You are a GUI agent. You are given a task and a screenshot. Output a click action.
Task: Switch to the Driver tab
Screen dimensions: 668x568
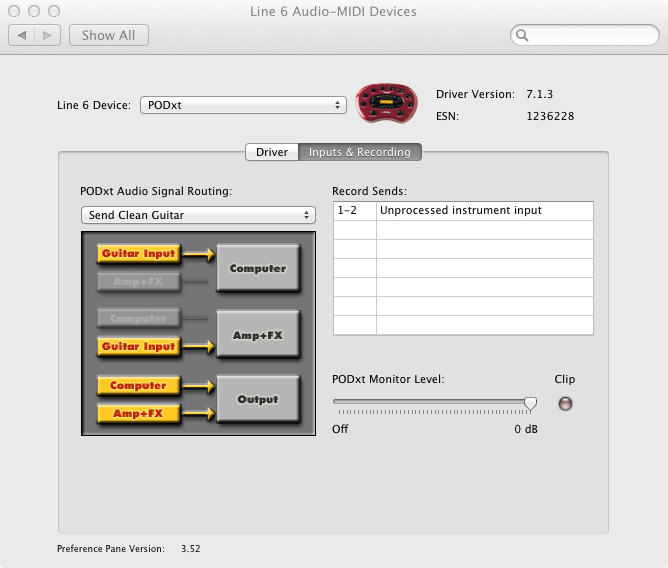coord(272,152)
